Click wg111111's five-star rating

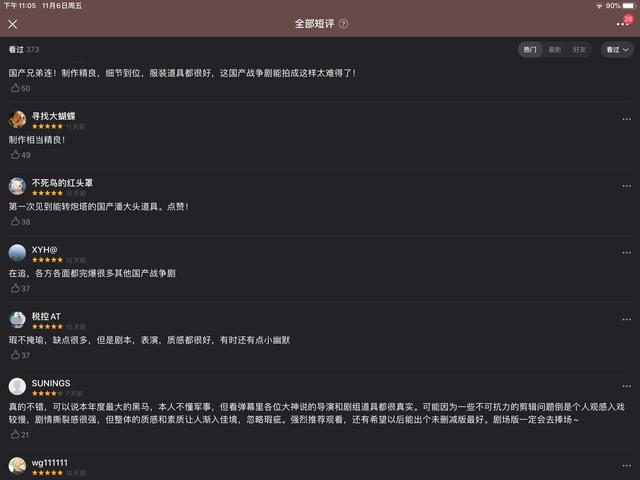click(x=47, y=473)
